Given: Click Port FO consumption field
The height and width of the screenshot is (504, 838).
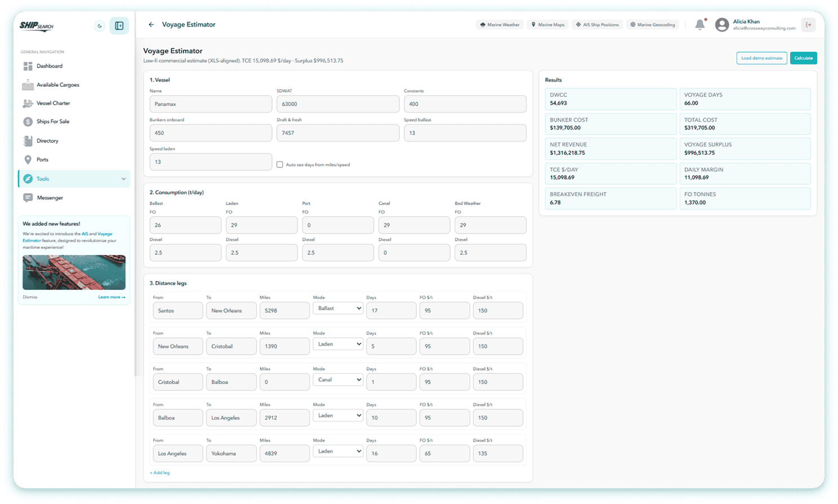Looking at the screenshot, I should click(x=338, y=225).
